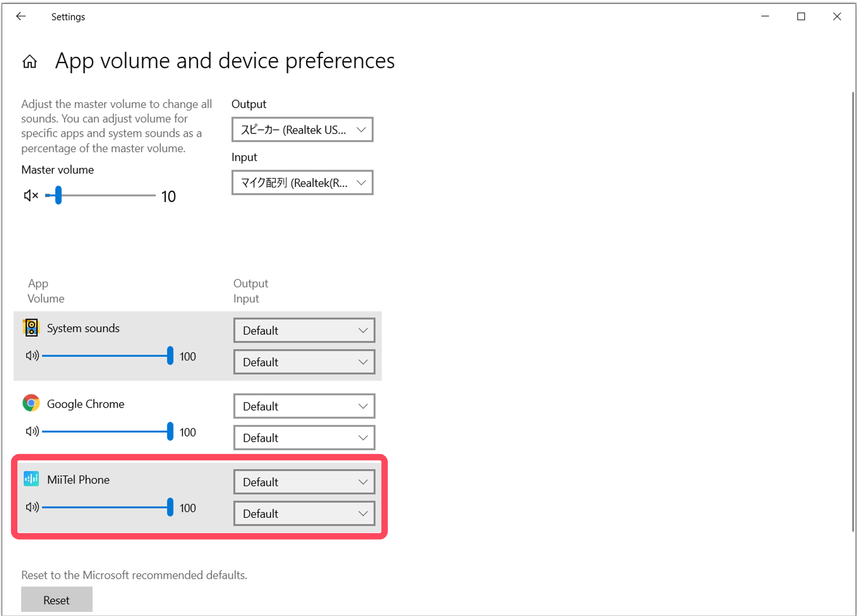
Task: Open System sounds input device dropdown
Action: (304, 362)
